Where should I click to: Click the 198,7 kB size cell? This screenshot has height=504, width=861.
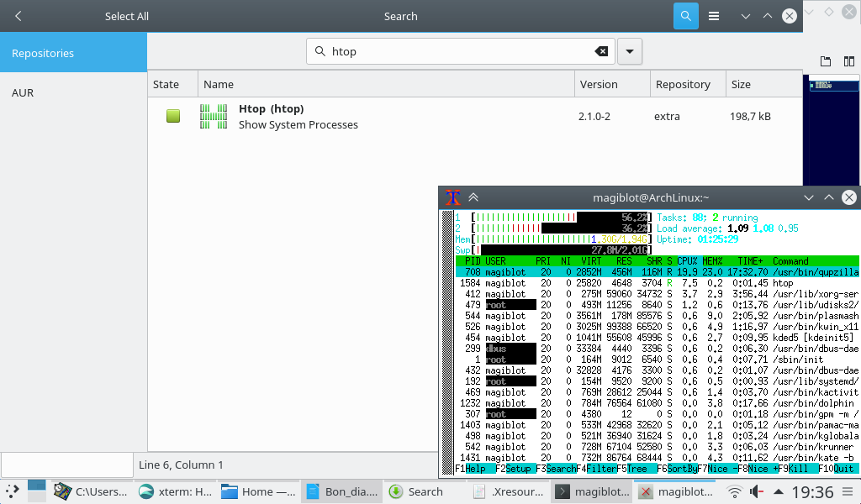[750, 116]
